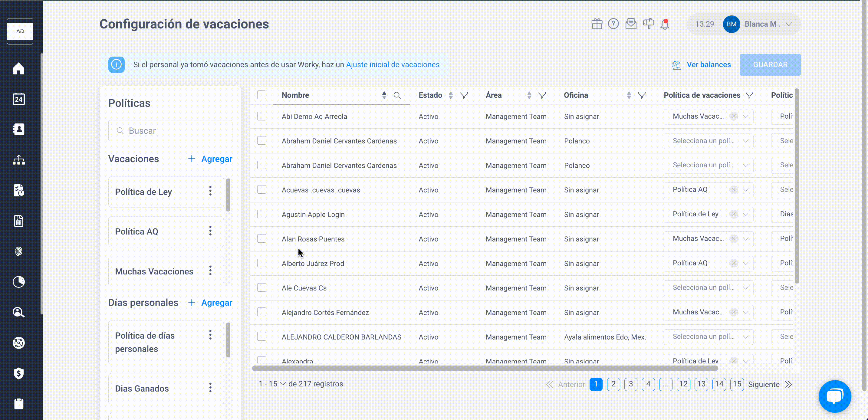Go to page 3

click(x=630, y=384)
